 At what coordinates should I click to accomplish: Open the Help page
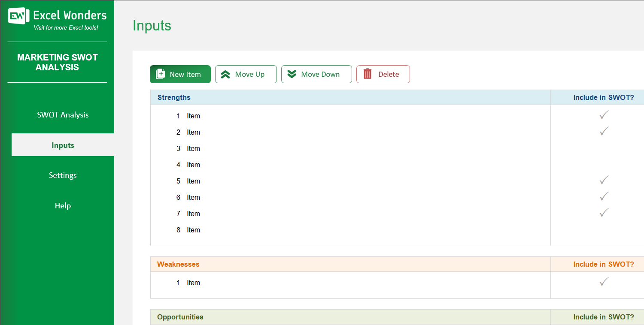coord(63,205)
